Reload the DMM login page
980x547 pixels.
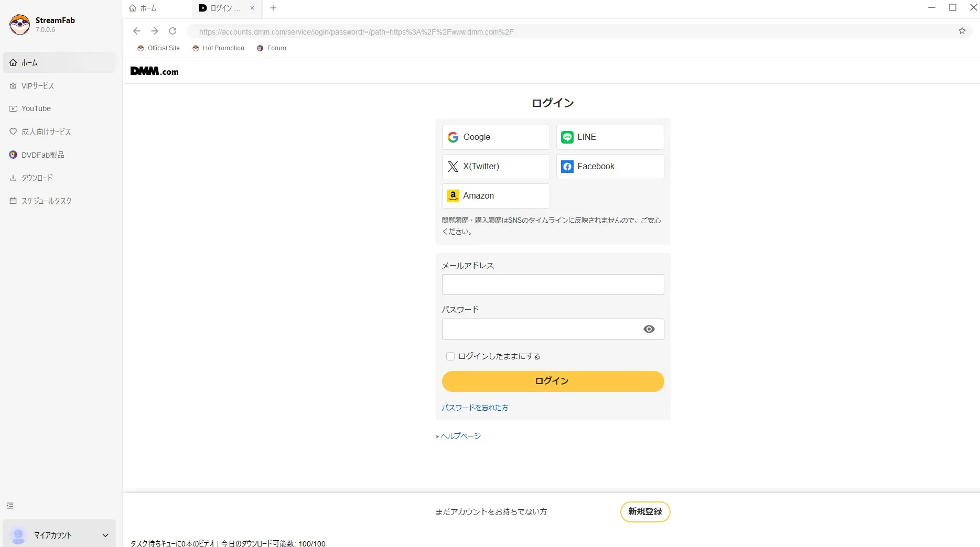(x=173, y=31)
